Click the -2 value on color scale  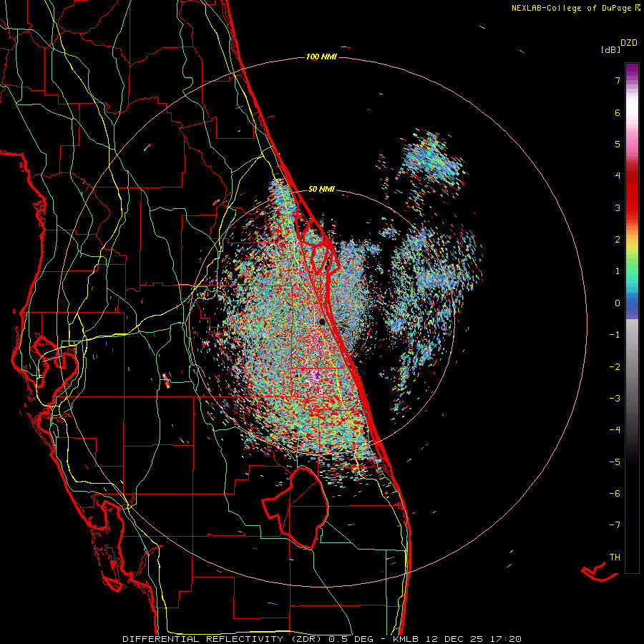point(615,366)
